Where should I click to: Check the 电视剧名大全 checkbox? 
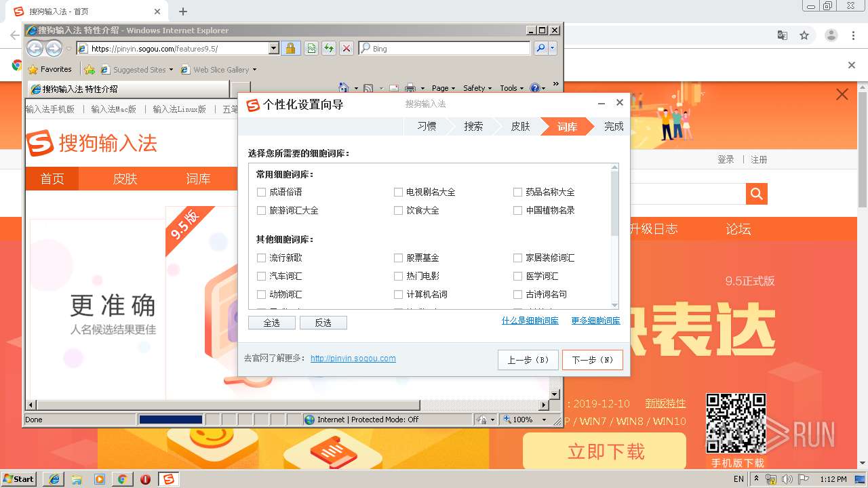pos(399,192)
